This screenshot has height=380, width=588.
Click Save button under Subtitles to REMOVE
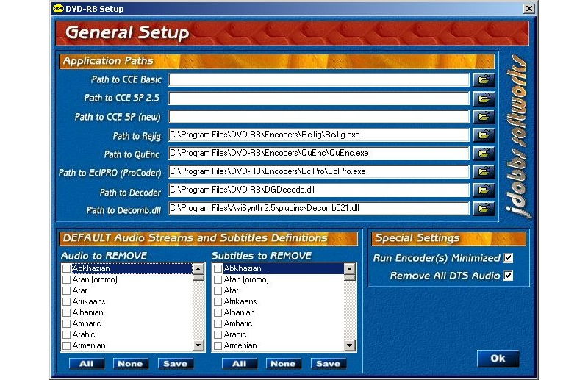tap(329, 364)
